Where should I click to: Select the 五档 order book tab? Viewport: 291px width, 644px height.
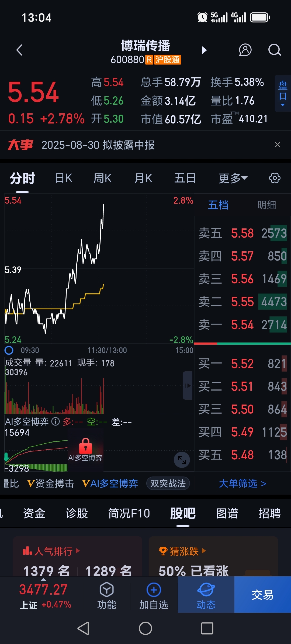[218, 205]
